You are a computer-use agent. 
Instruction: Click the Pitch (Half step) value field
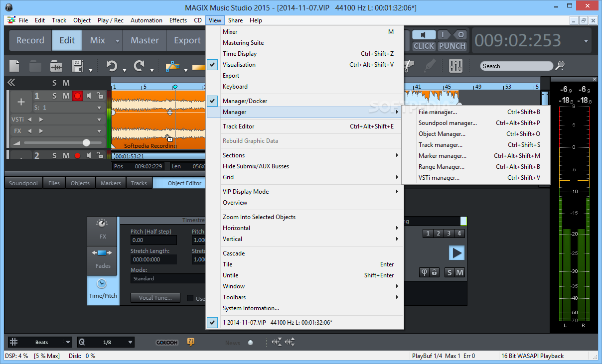coord(153,240)
